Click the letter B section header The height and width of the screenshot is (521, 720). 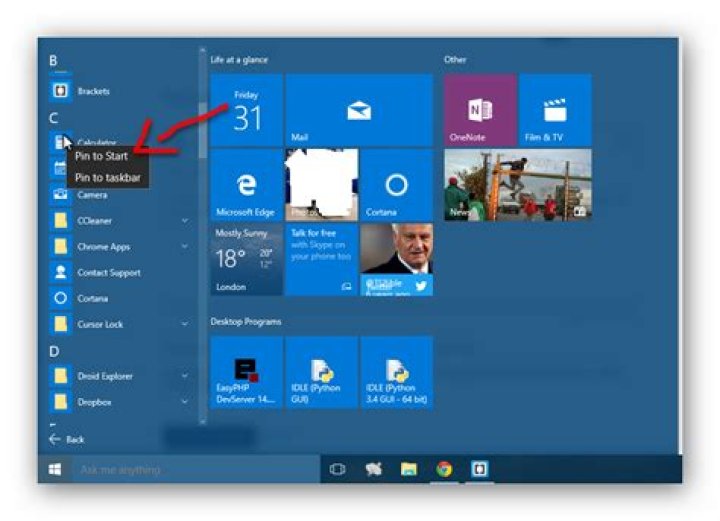(53, 61)
